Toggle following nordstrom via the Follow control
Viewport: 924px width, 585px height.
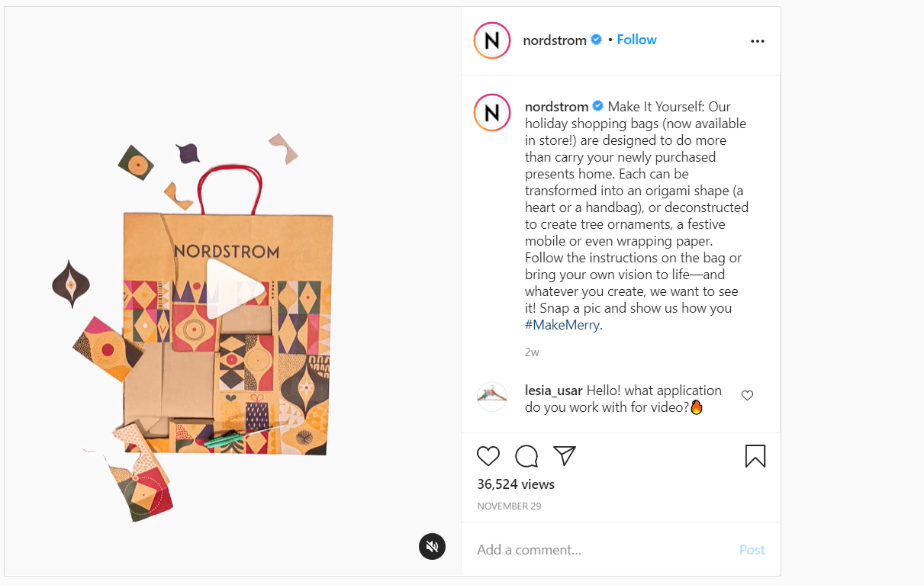click(636, 39)
